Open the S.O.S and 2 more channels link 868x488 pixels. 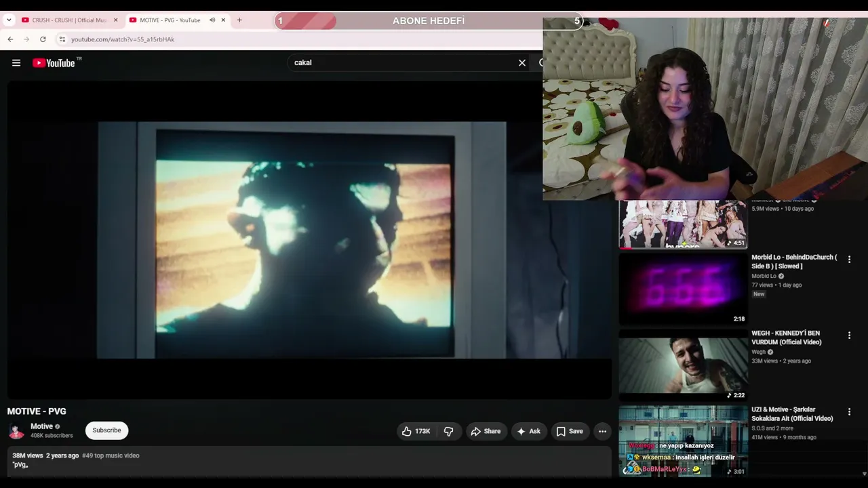tap(772, 428)
